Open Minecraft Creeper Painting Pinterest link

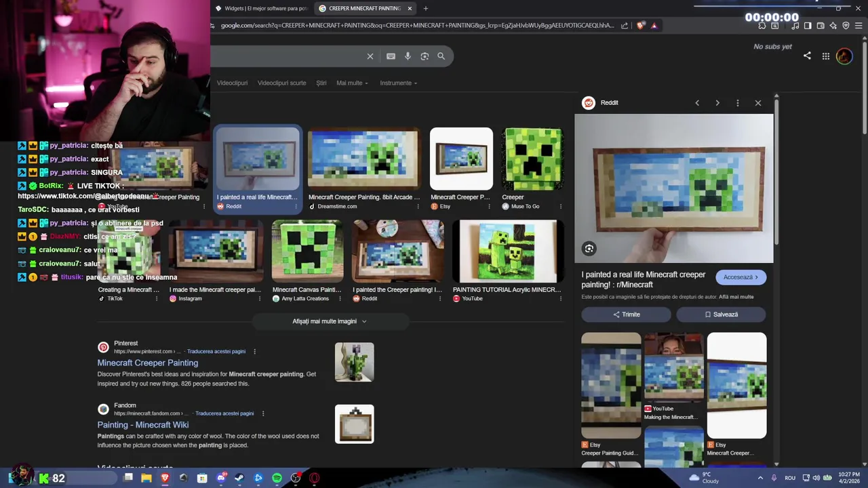tap(148, 363)
